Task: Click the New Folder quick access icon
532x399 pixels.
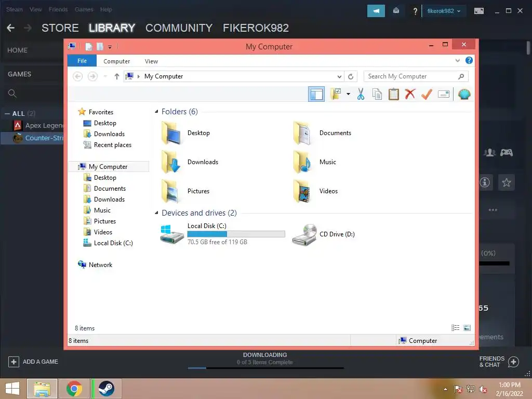Action: [x=100, y=46]
